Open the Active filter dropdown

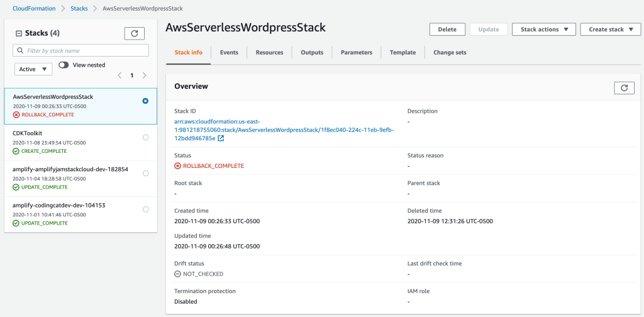click(33, 69)
